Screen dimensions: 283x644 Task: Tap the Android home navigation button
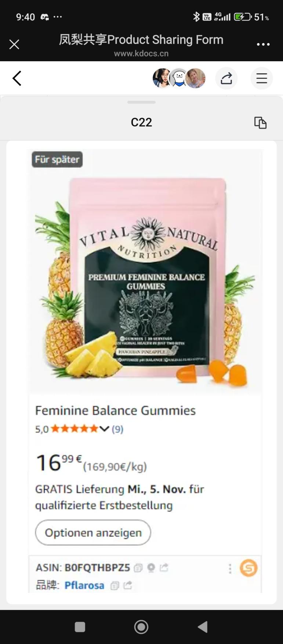(x=141, y=627)
